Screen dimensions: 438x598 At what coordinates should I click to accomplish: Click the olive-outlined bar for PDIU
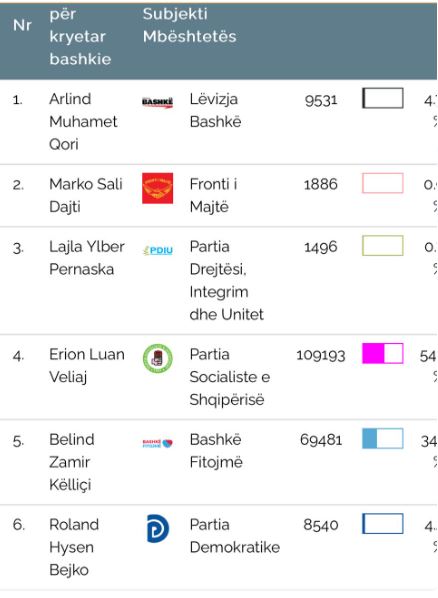coord(383,246)
